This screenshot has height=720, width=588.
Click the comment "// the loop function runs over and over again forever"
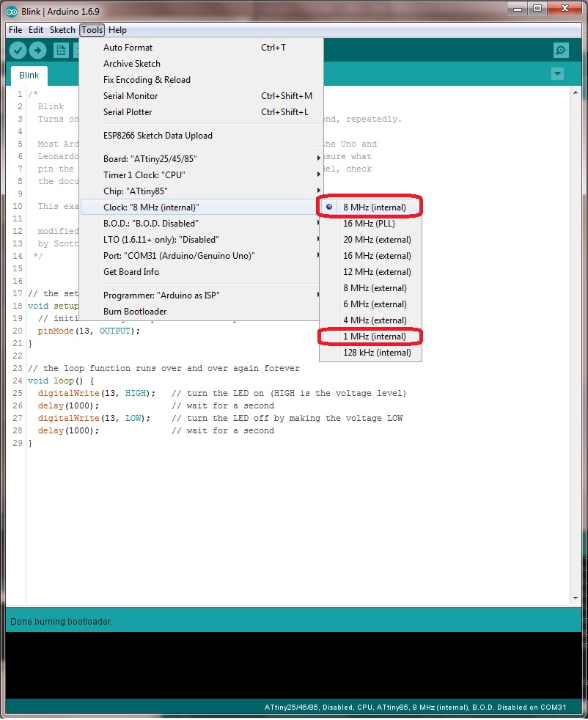click(163, 368)
